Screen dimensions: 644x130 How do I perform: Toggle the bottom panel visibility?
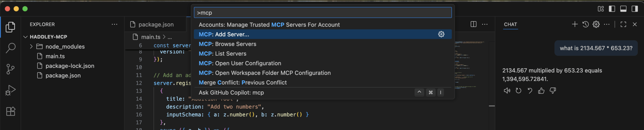(x=623, y=9)
